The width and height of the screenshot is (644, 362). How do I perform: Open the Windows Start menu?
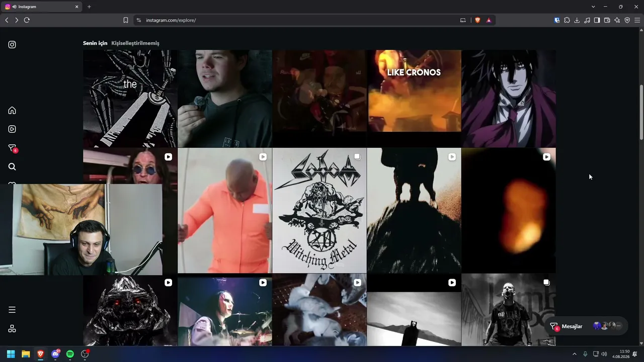tap(11, 354)
